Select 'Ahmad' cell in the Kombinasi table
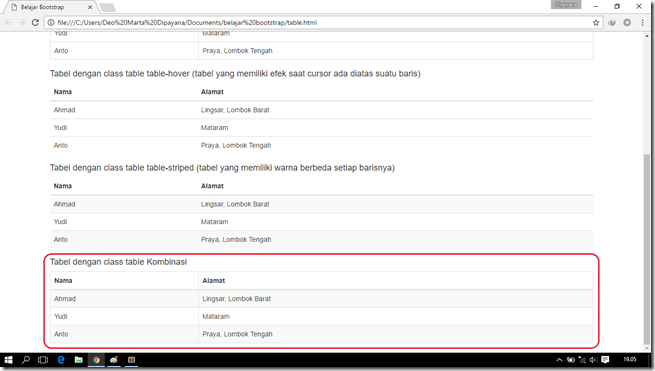The width and height of the screenshot is (655, 371). tap(65, 299)
